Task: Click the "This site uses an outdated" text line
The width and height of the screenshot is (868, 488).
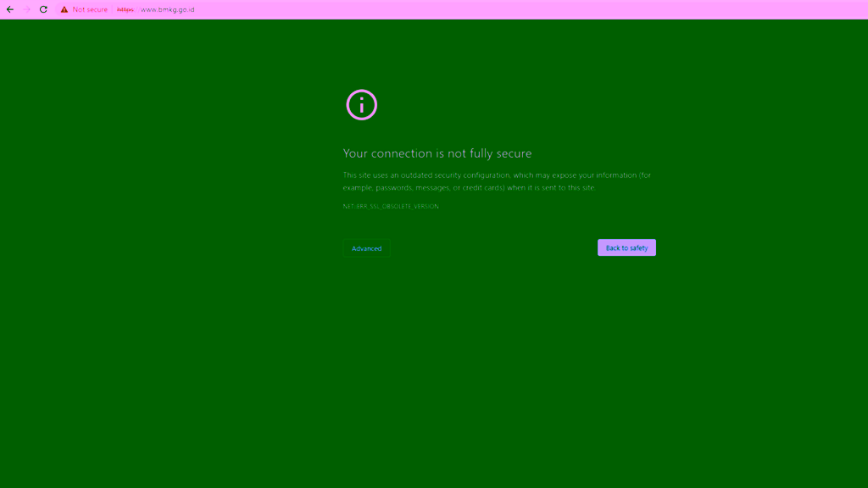Action: 388,175
